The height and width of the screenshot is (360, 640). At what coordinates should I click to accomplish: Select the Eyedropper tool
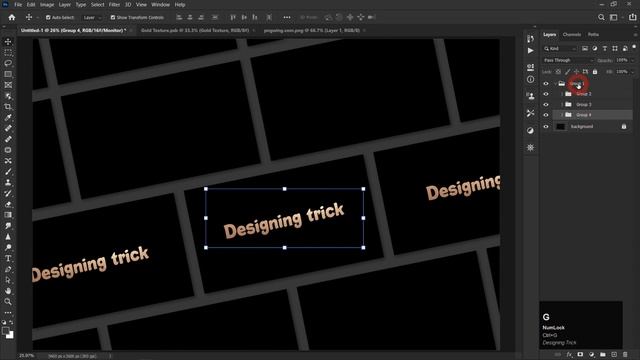pyautogui.click(x=8, y=118)
